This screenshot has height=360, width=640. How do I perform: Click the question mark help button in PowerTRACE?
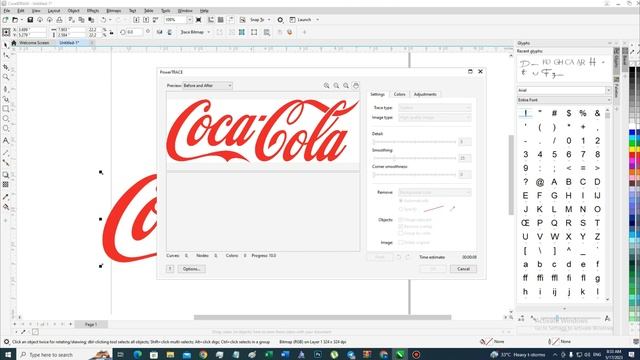(170, 269)
